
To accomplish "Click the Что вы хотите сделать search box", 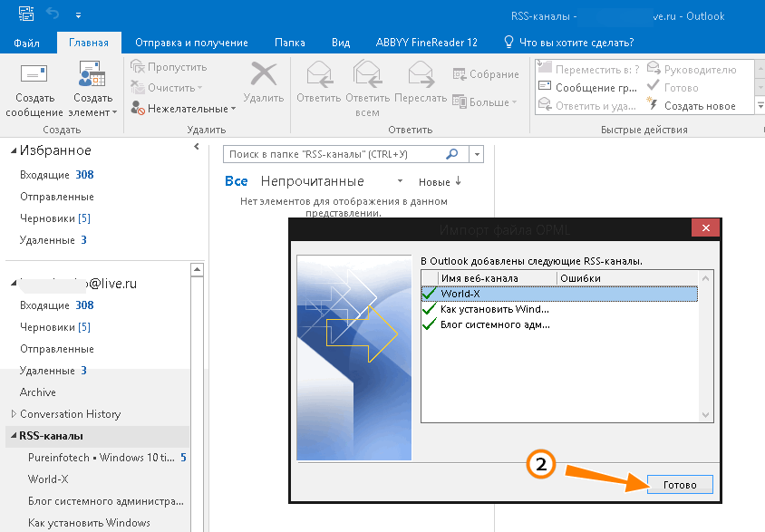I will (569, 43).
